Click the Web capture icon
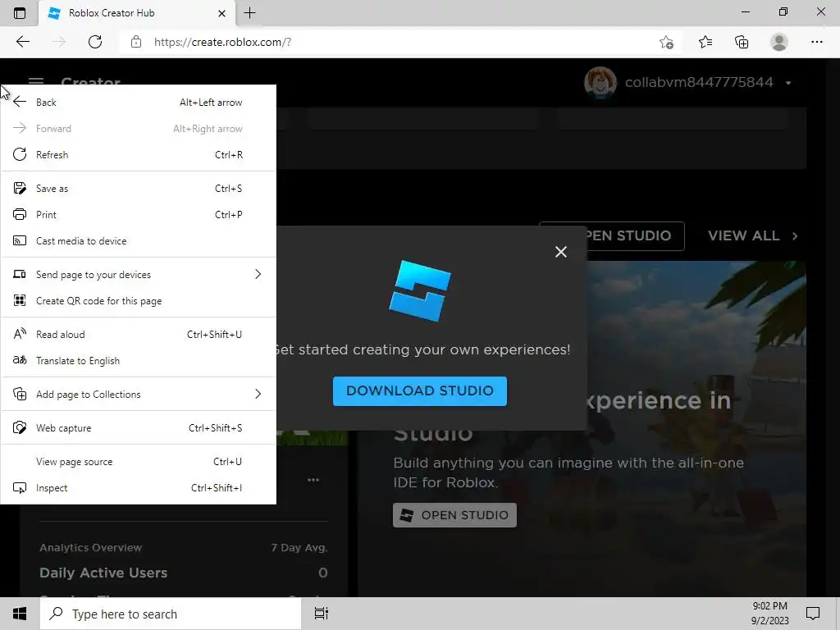Viewport: 840px width, 630px height. click(20, 427)
